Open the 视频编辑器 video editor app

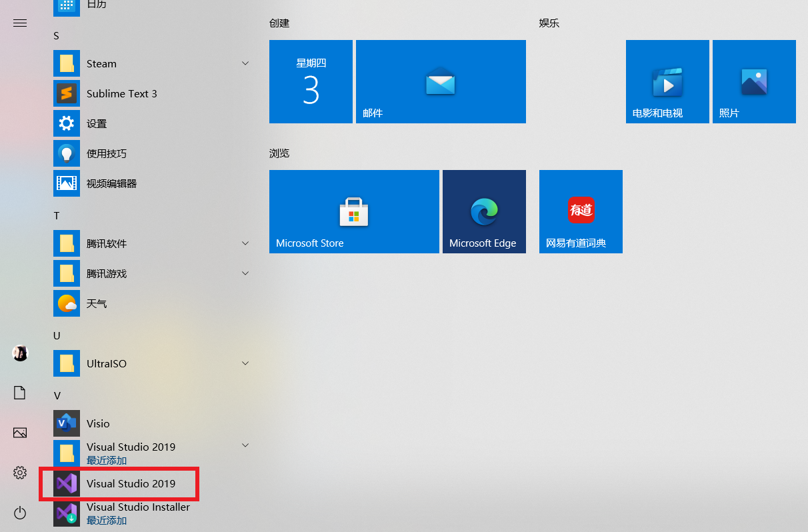(x=112, y=183)
